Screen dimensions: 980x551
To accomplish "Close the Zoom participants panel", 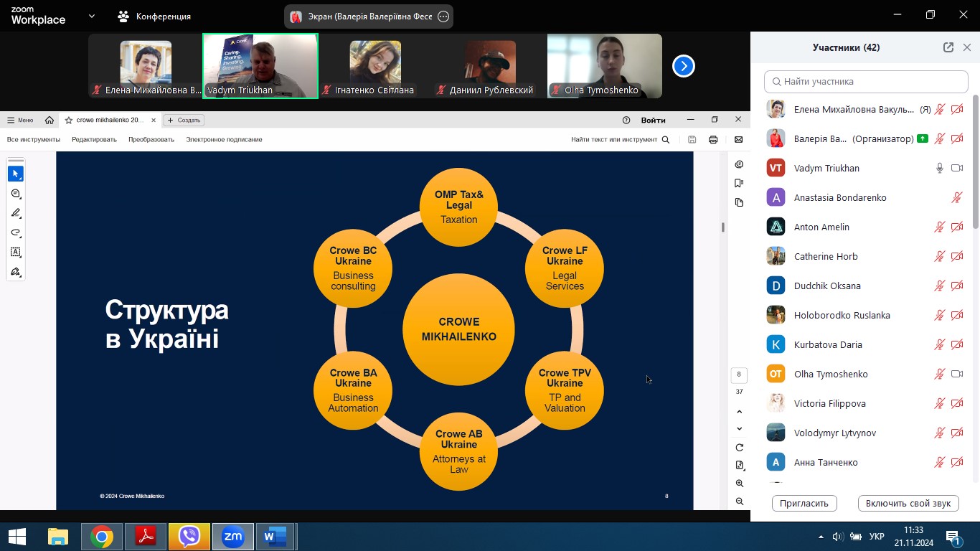I will tap(967, 47).
